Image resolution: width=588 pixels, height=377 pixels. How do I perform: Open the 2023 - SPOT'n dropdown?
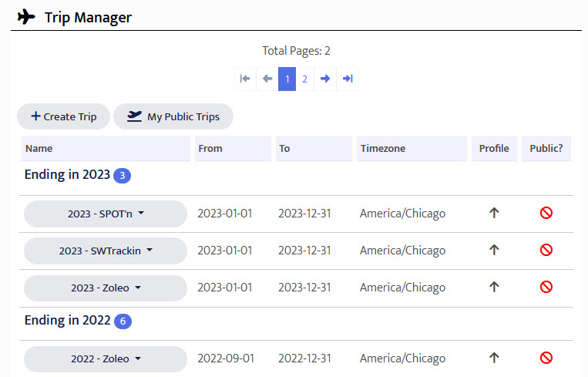tap(106, 214)
